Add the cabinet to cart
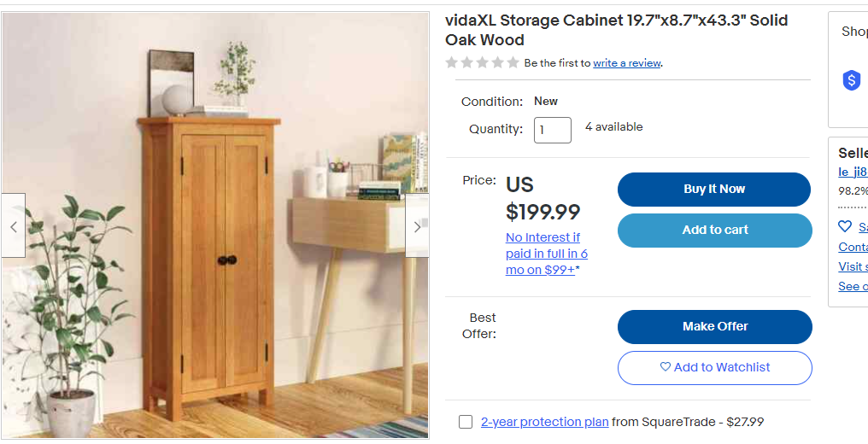 [x=715, y=230]
